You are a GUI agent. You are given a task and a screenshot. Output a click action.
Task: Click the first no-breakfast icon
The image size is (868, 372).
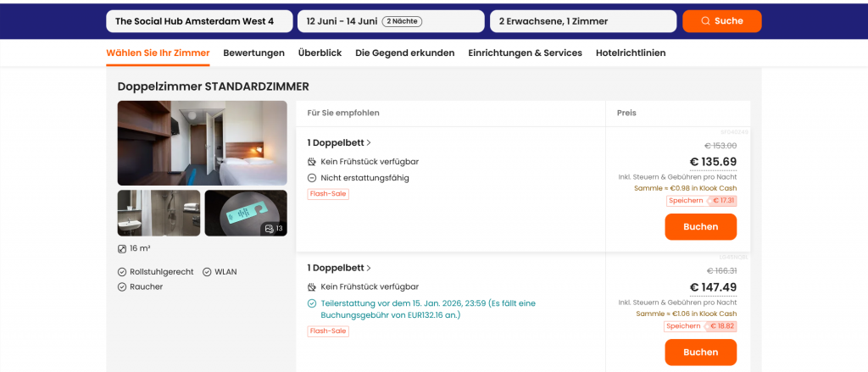(312, 162)
